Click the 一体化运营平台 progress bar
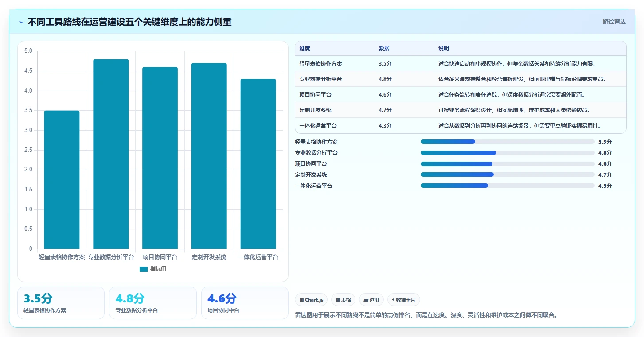Screen dimensions: 644x337 pos(507,186)
